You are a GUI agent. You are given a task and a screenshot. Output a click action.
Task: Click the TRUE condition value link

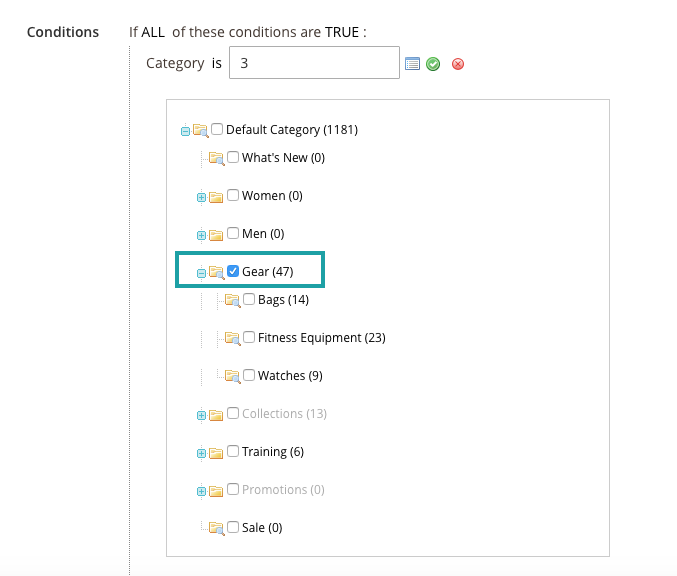(x=342, y=32)
